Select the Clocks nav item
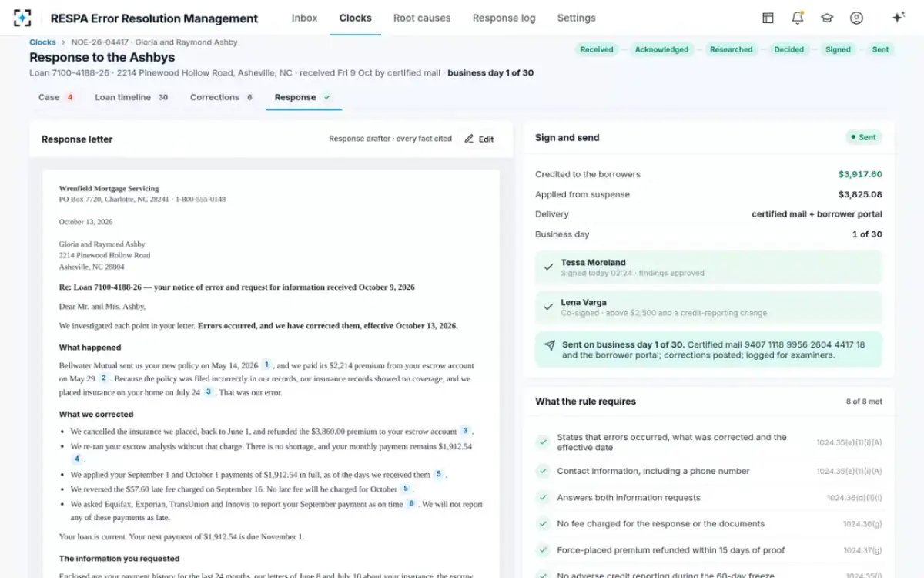This screenshot has width=924, height=578. [355, 18]
